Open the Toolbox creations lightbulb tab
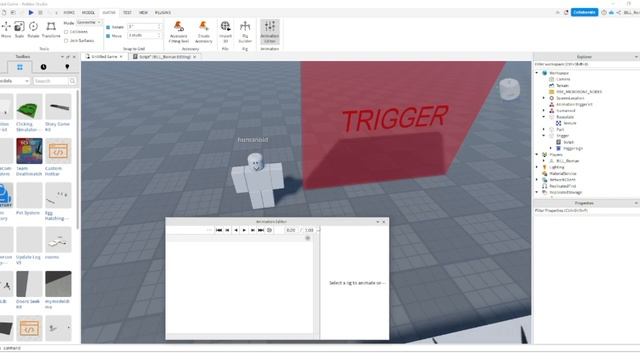The width and height of the screenshot is (640, 360). (67, 67)
